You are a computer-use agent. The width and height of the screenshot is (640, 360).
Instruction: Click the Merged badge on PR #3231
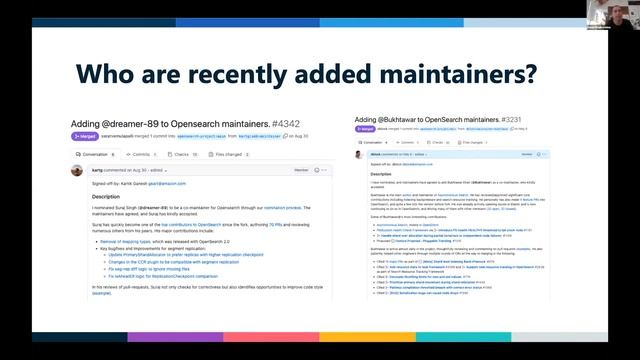click(x=365, y=129)
